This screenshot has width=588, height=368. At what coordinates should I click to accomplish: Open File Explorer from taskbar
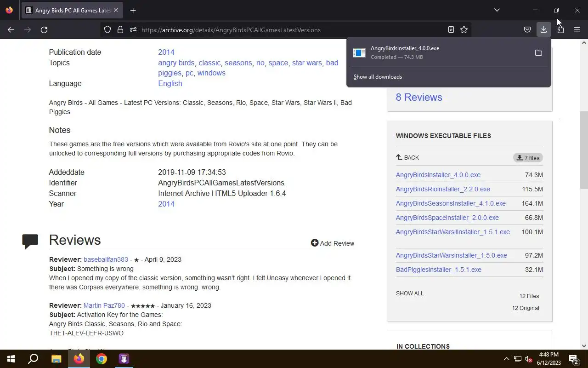point(56,359)
